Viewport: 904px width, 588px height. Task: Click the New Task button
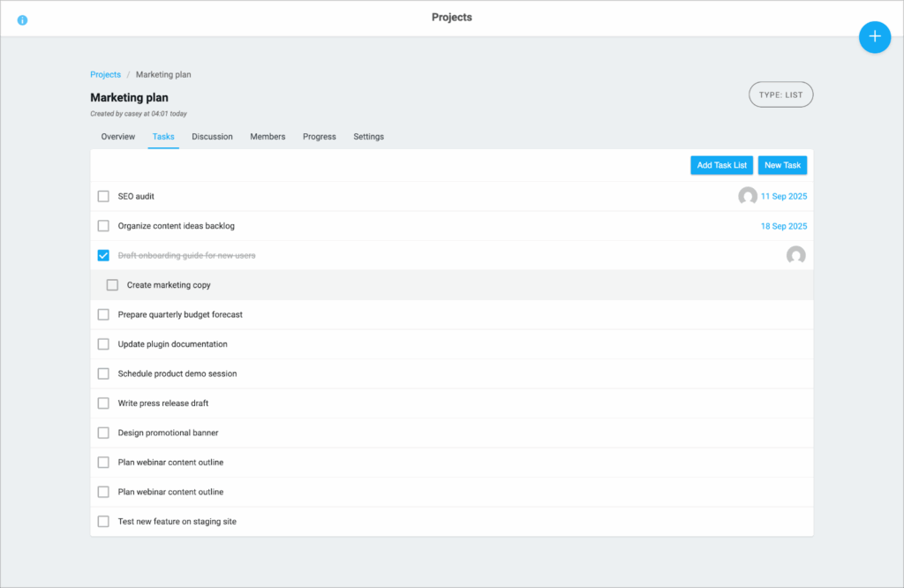coord(782,165)
